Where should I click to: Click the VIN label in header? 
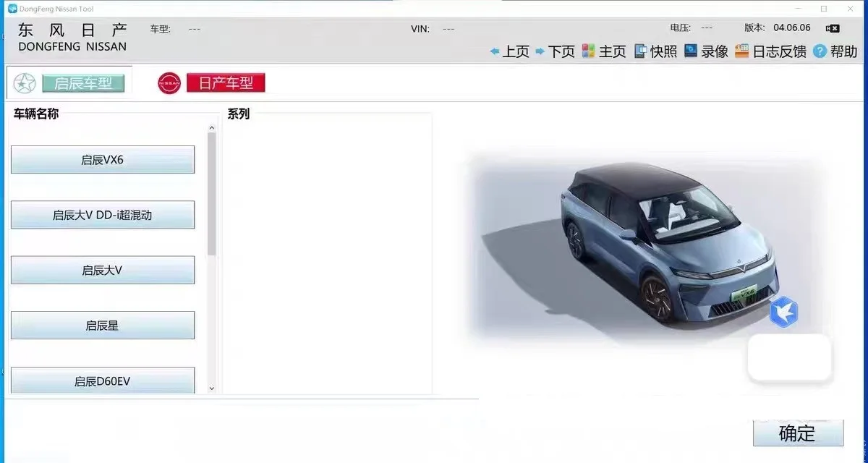click(420, 29)
